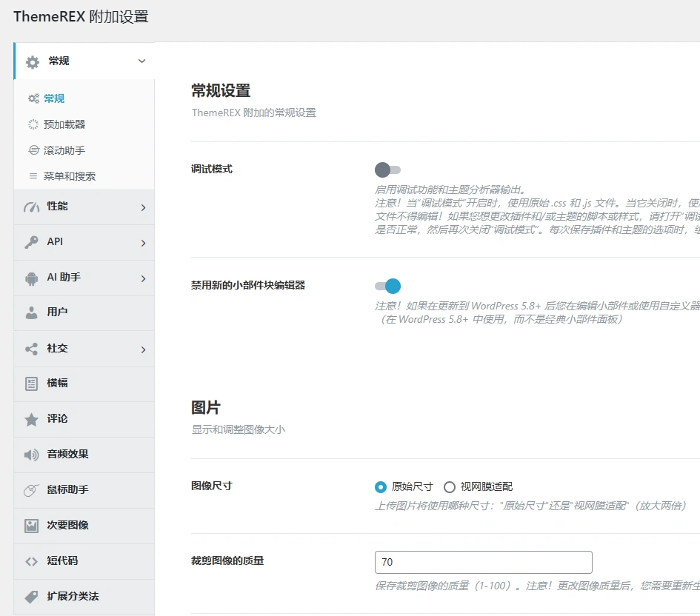The height and width of the screenshot is (616, 700).
Task: Disable the 禁用新的小部件块编辑器 toggle
Action: click(x=386, y=286)
